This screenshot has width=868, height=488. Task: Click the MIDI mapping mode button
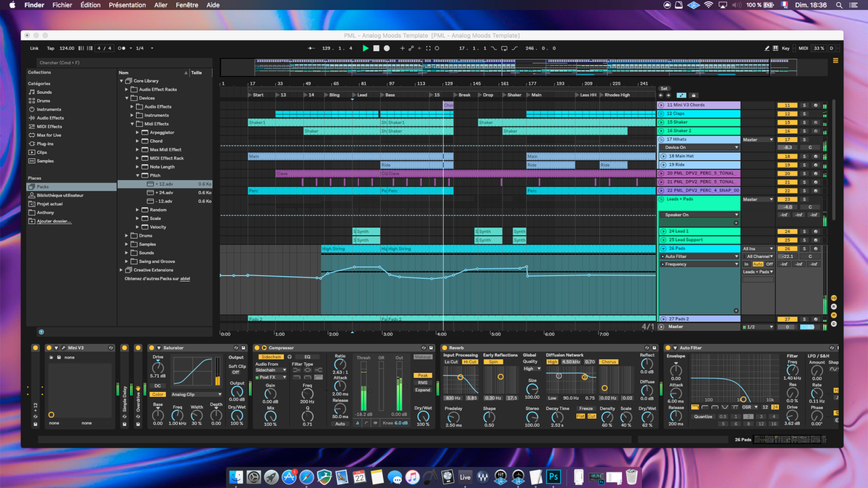(804, 48)
